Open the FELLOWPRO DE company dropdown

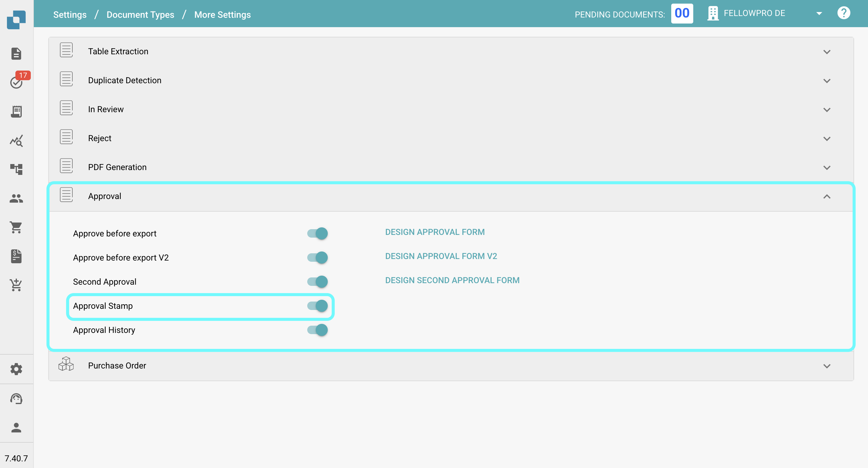(819, 14)
